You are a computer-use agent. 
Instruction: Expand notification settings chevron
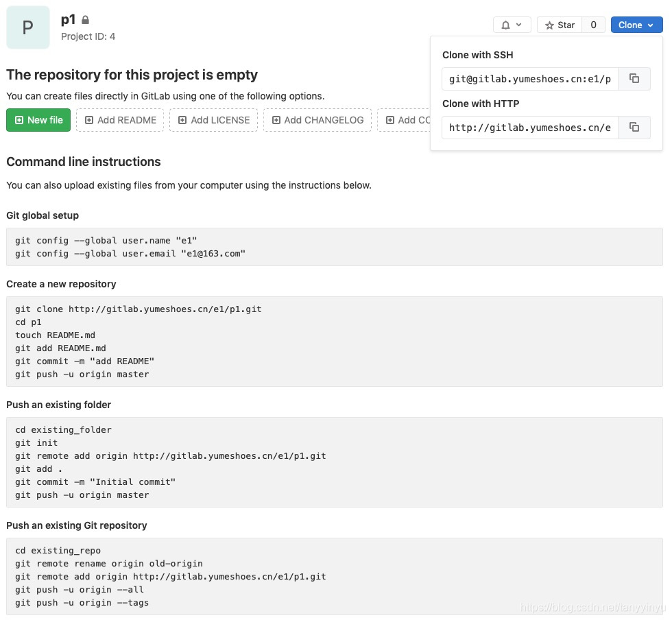(x=519, y=25)
